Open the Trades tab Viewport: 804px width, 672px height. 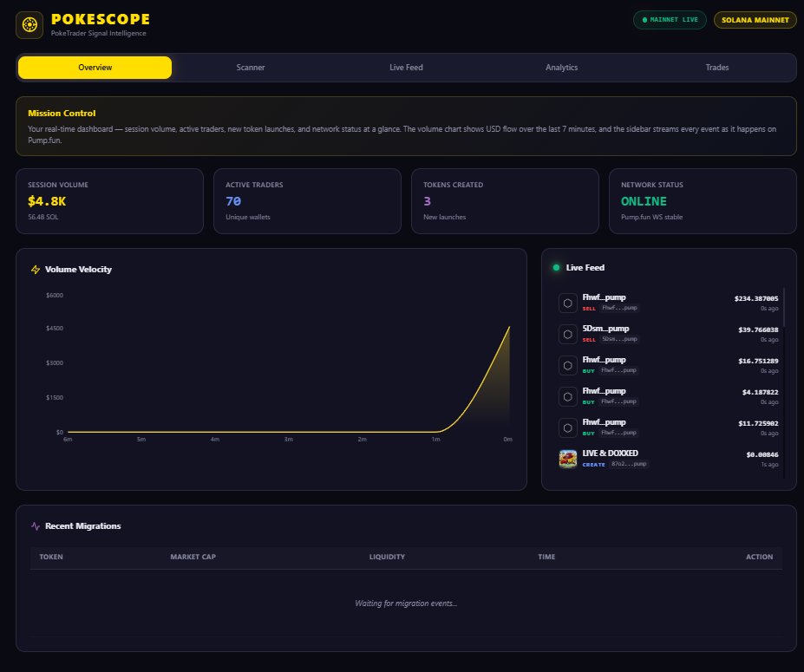[x=716, y=67]
